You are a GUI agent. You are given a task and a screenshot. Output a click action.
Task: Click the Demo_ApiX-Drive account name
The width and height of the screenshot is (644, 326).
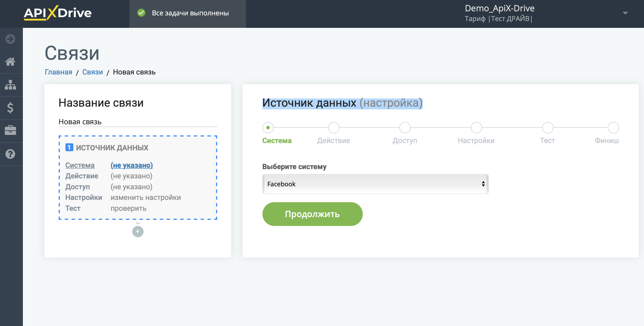pyautogui.click(x=500, y=8)
